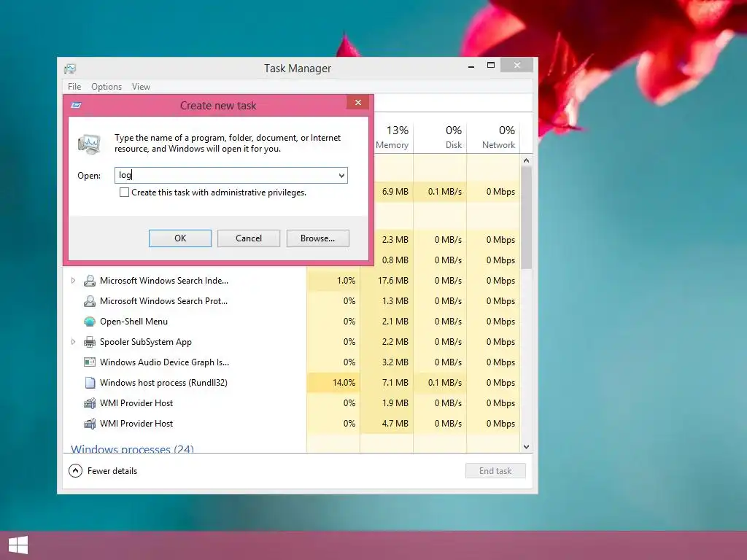Click the Microsoft Windows Search Protocol icon
747x560 pixels.
90,301
